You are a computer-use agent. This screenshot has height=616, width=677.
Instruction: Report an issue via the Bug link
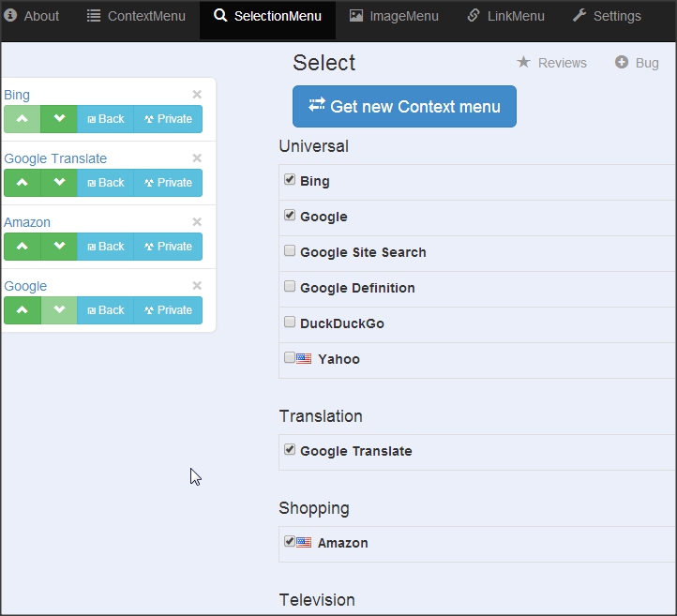point(638,63)
